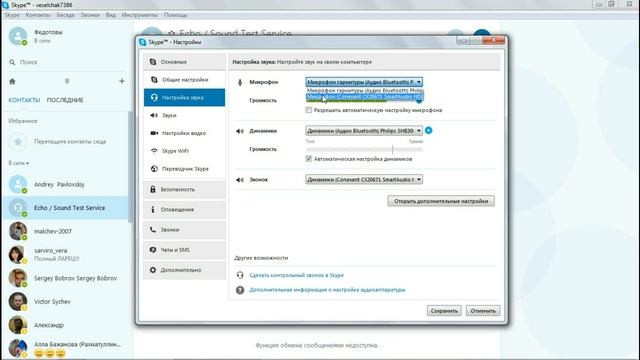The width and height of the screenshot is (640, 360).
Task: Click the home icon in Skype sidebar
Action: [12, 82]
